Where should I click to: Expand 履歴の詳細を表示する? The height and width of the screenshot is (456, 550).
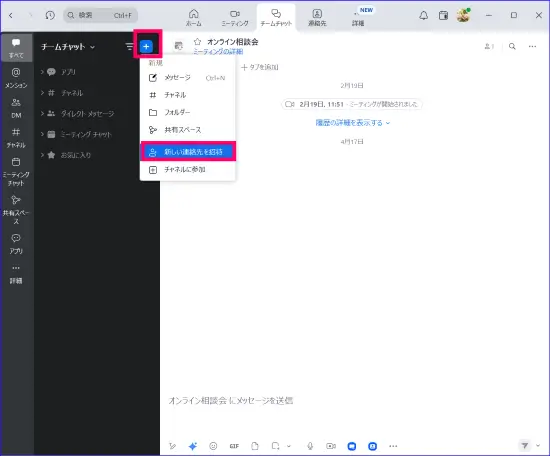[x=352, y=123]
